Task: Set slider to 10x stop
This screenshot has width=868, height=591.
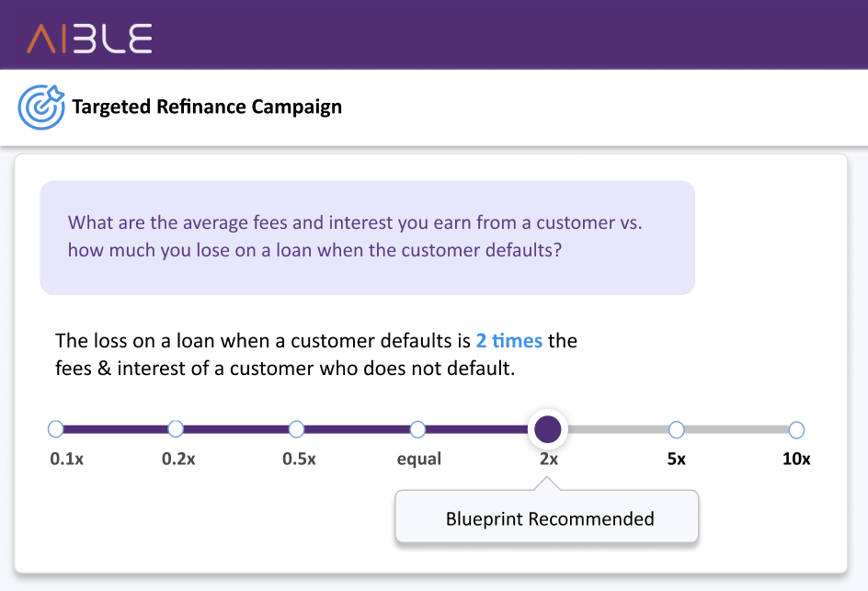Action: pos(796,429)
